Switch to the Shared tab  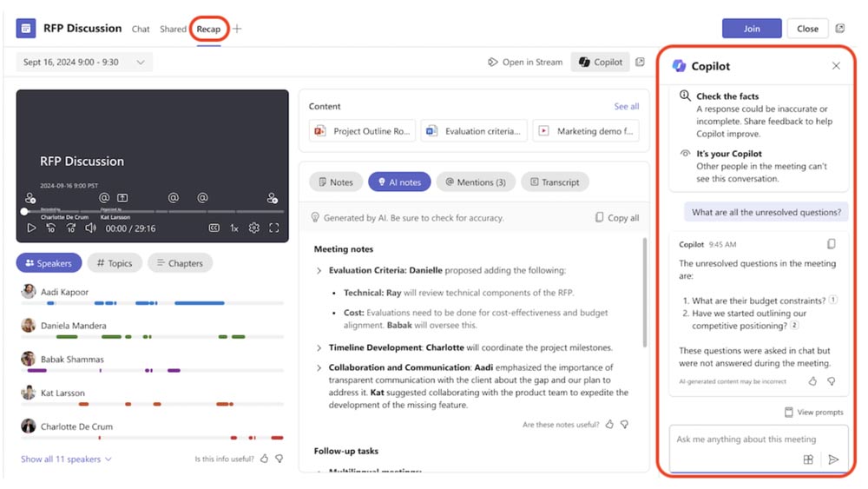(173, 29)
